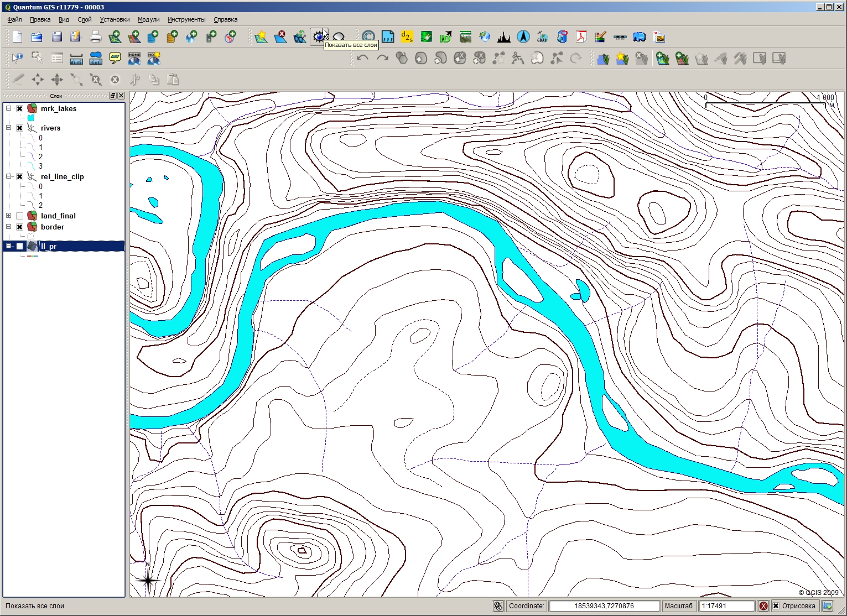Enable the land_final layer checkbox
The image size is (847, 616).
20,216
